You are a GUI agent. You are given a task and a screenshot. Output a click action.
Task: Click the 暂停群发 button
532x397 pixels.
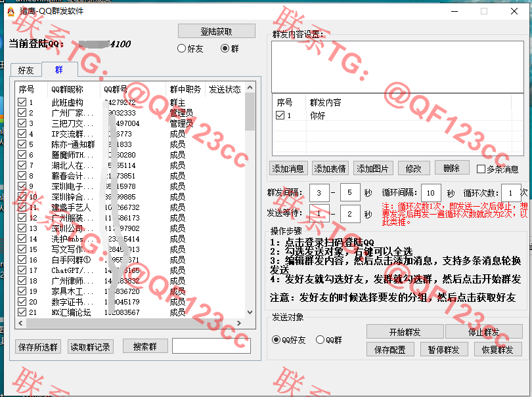[444, 350]
